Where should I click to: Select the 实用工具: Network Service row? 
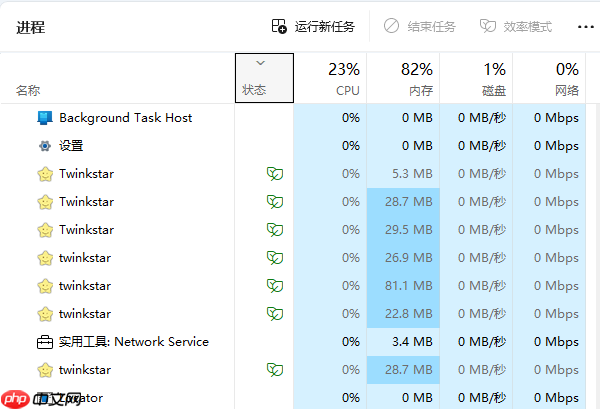pos(134,342)
